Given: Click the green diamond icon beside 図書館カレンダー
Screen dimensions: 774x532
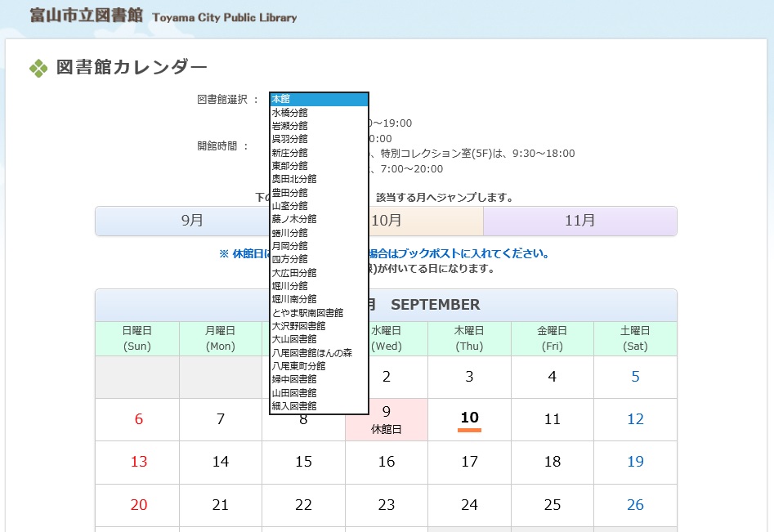Looking at the screenshot, I should 38,69.
